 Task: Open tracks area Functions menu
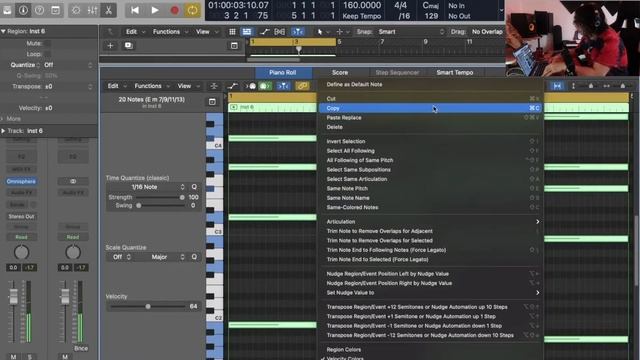[170, 31]
